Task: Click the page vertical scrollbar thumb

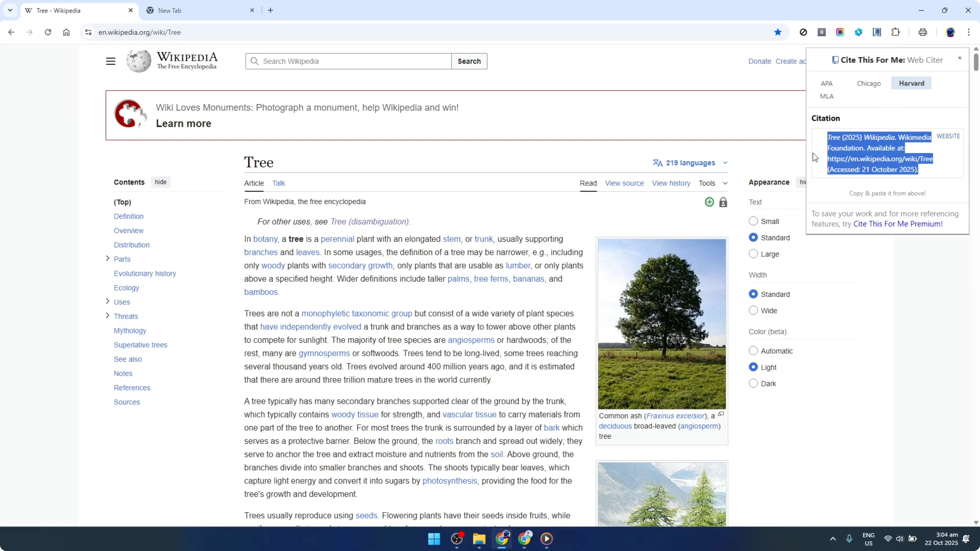Action: point(976,62)
